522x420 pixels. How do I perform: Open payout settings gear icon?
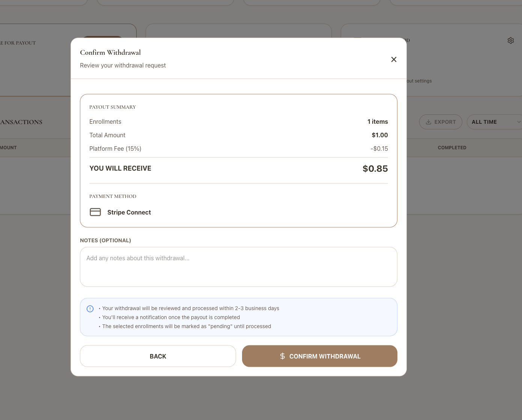[x=510, y=40]
